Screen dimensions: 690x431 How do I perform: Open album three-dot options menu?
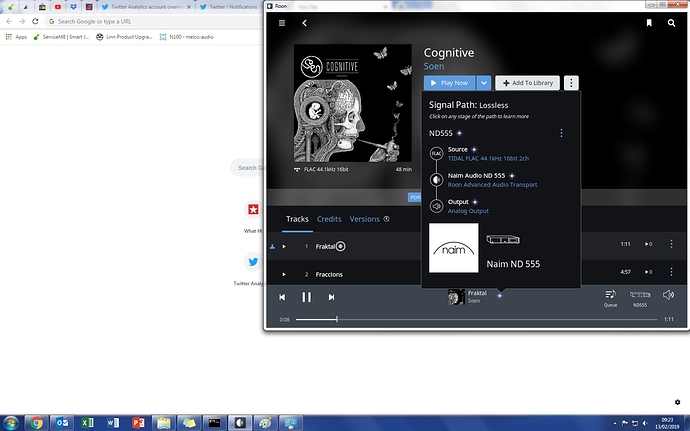[x=571, y=83]
